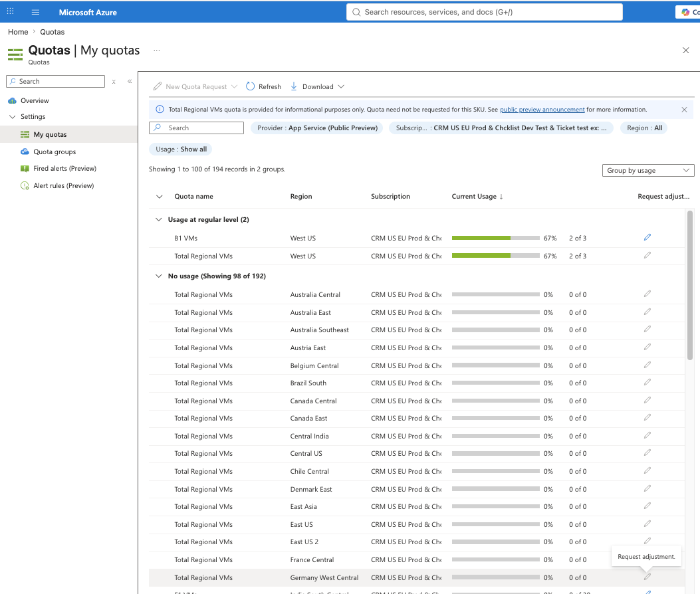700x594 pixels.
Task: Collapse the sidebar with double chevron
Action: [x=130, y=81]
